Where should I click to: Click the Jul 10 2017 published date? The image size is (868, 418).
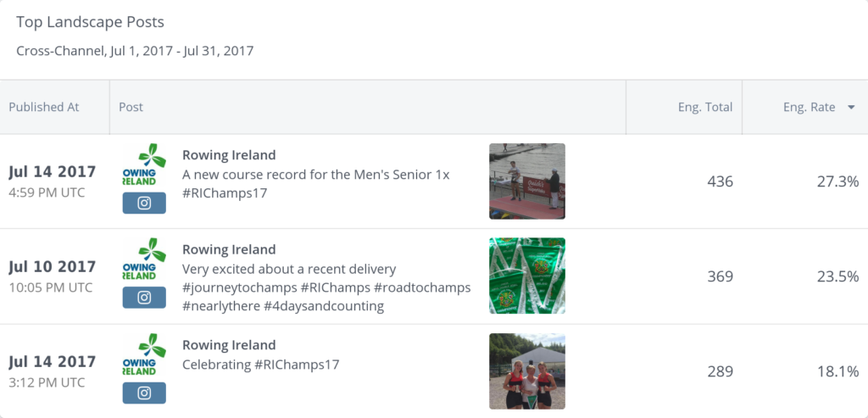pos(53,267)
